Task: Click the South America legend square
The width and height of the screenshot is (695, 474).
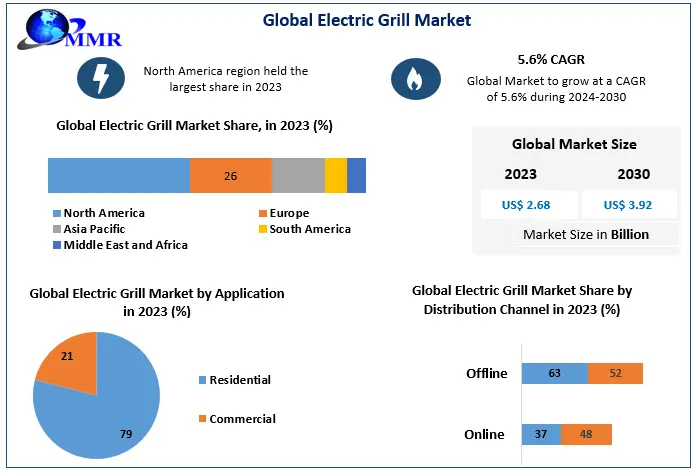Action: (262, 229)
